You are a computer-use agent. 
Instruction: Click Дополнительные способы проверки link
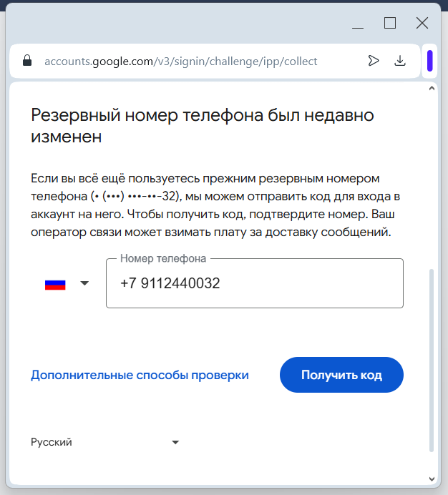(x=140, y=375)
